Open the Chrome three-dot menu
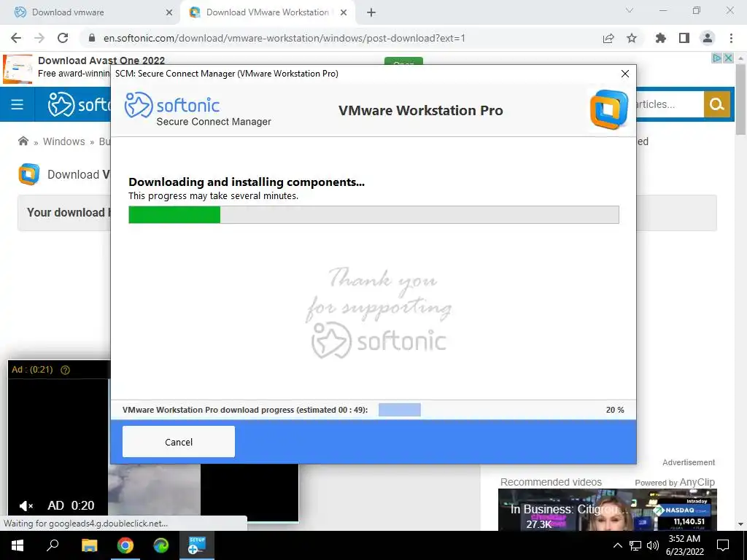Viewport: 747px width, 560px height. [x=731, y=38]
